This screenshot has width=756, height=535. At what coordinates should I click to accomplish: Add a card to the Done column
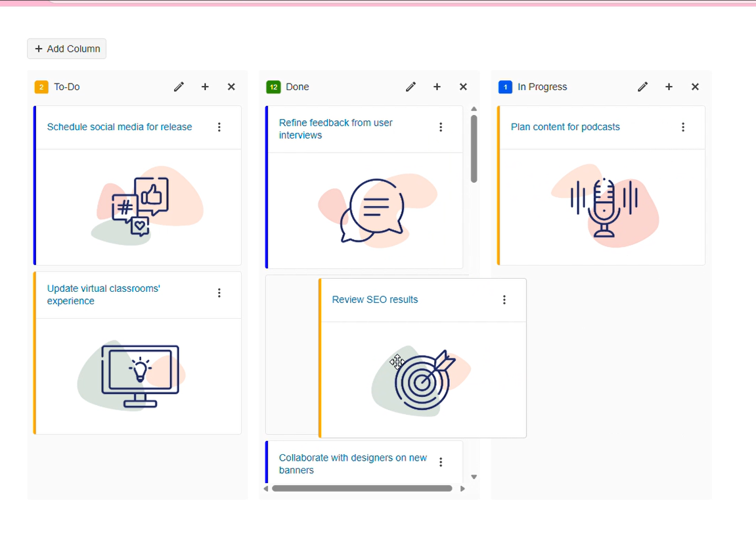[x=437, y=87]
